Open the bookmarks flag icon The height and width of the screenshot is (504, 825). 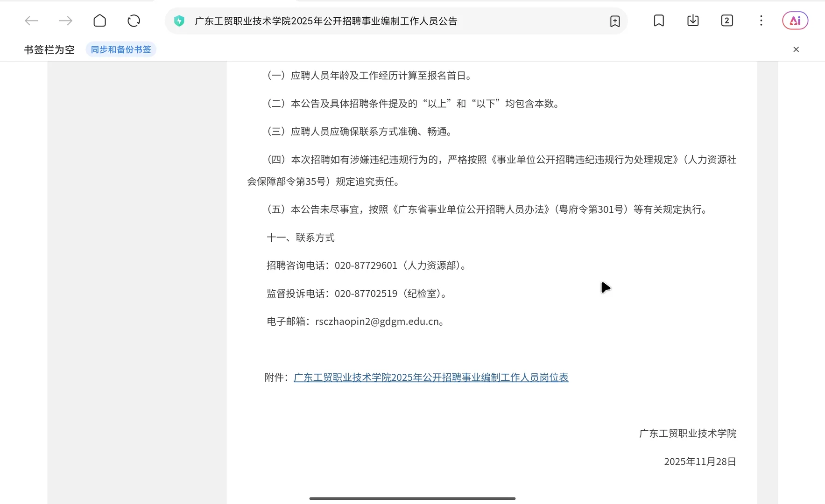pos(658,21)
